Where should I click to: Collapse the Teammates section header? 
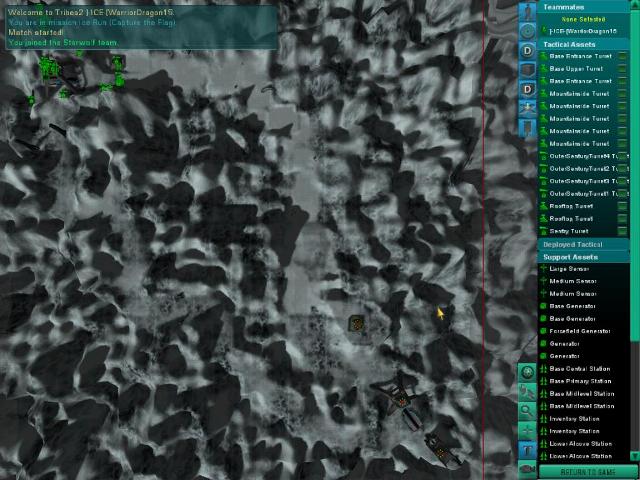click(584, 7)
